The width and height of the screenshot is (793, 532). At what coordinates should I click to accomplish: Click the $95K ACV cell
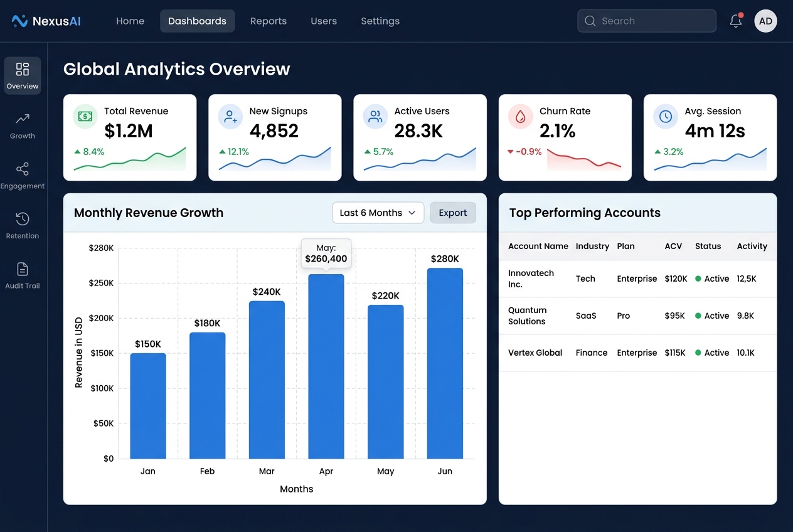pos(674,316)
